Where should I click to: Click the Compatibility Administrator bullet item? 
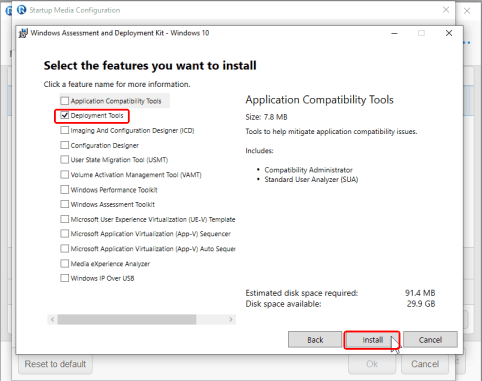309,170
